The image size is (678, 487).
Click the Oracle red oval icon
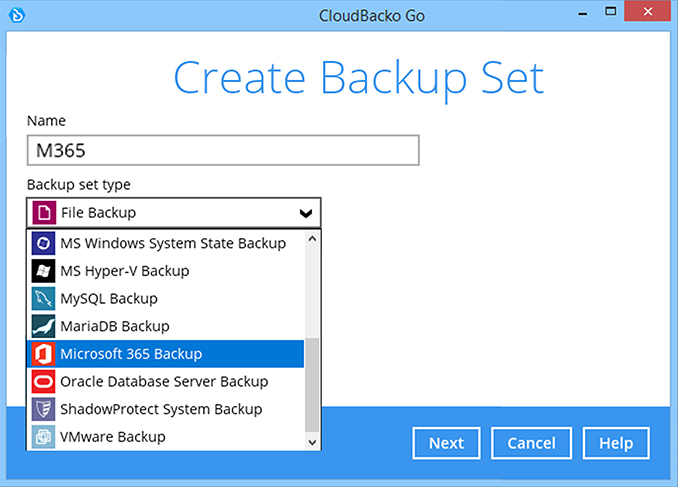(x=43, y=382)
